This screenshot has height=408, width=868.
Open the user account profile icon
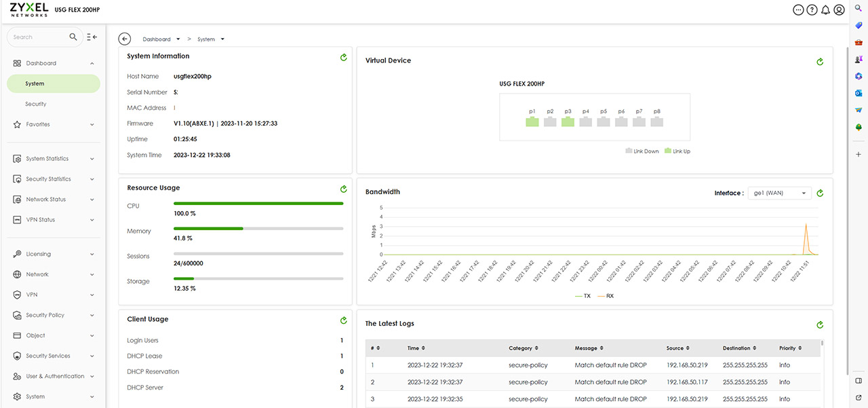[x=839, y=10]
